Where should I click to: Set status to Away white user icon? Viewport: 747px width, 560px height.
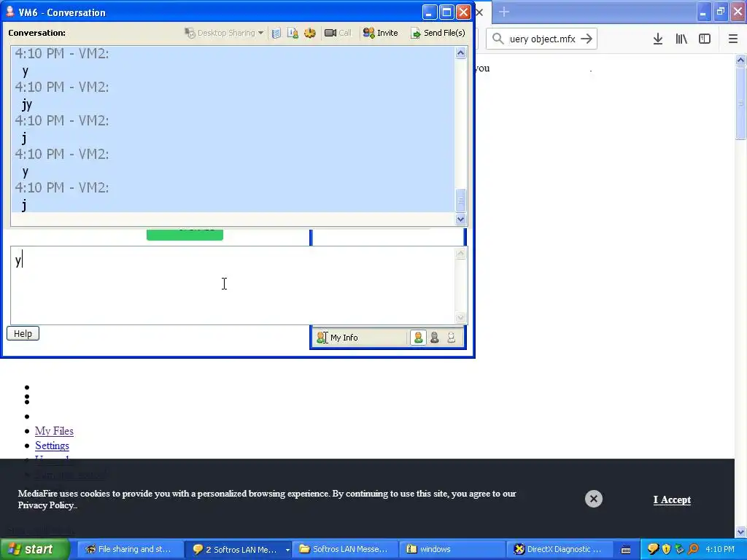pos(451,338)
